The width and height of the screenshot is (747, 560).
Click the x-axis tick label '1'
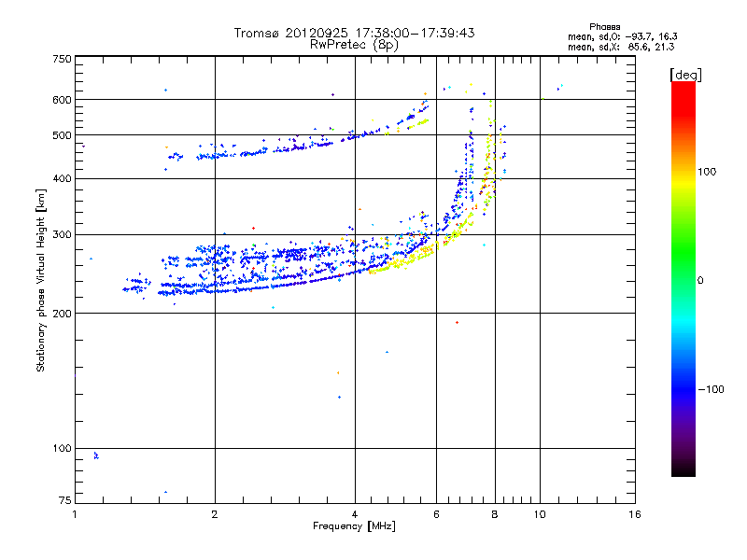coord(75,514)
